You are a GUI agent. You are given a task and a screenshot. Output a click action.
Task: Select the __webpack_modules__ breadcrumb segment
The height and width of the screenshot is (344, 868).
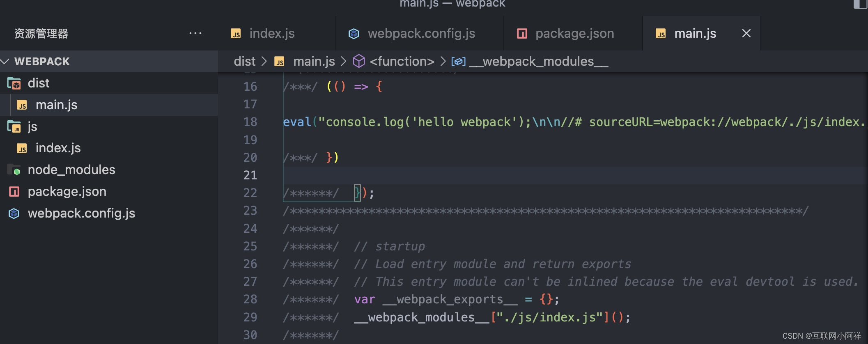pyautogui.click(x=539, y=61)
